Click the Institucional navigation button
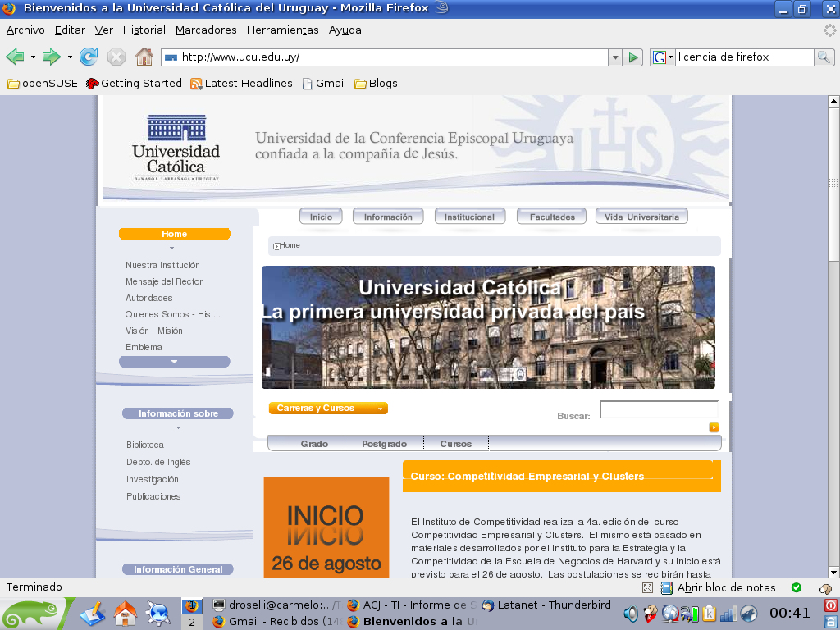 click(x=470, y=217)
